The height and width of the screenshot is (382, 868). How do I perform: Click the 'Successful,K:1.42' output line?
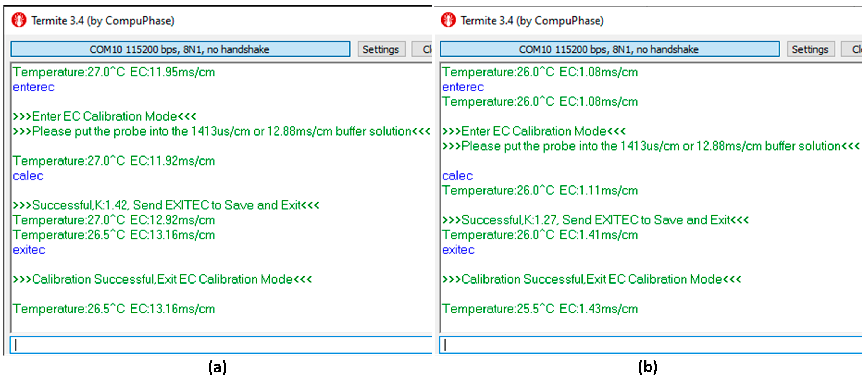point(166,205)
